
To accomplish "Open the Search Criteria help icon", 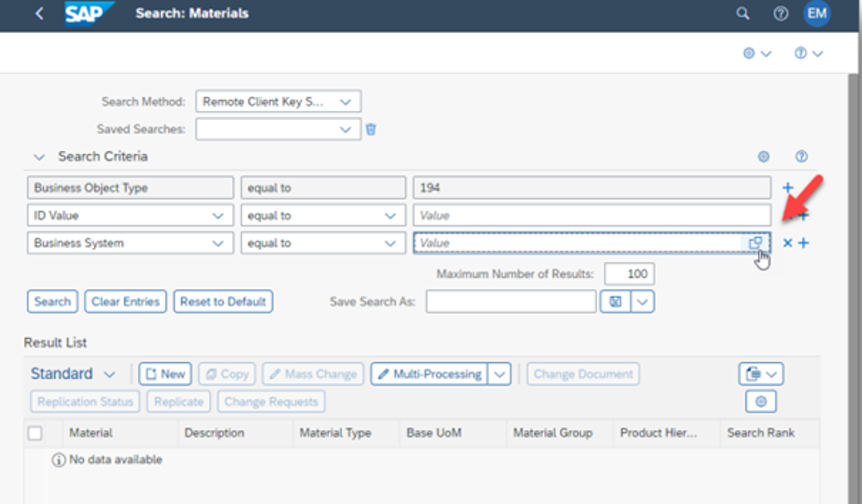I will coord(801,156).
